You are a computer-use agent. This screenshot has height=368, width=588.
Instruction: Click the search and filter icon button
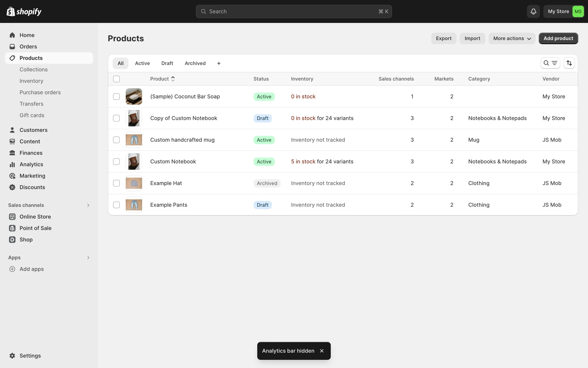coord(550,63)
